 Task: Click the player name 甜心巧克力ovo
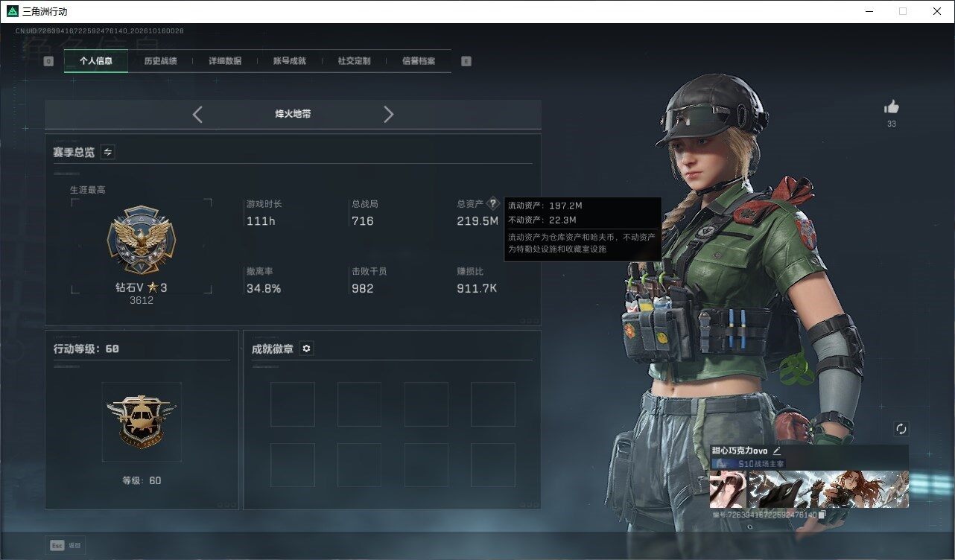pos(740,451)
